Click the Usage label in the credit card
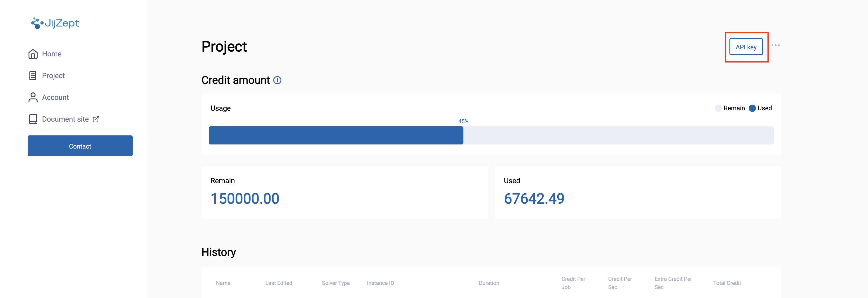Image resolution: width=868 pixels, height=298 pixels. [221, 108]
